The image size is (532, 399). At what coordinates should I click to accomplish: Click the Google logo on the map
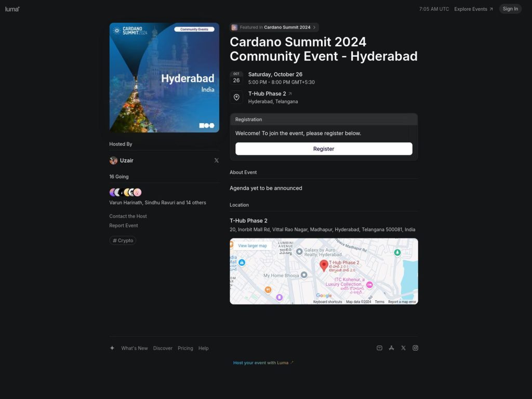click(x=325, y=295)
